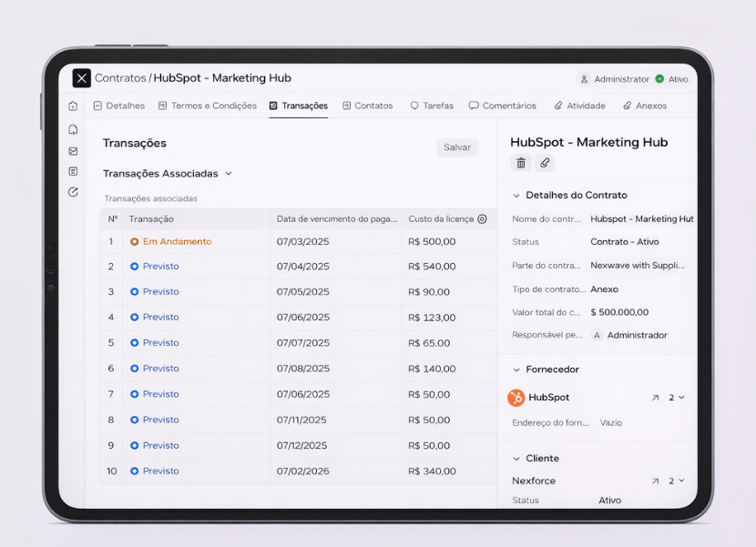Open the home icon in sidebar

(x=73, y=106)
